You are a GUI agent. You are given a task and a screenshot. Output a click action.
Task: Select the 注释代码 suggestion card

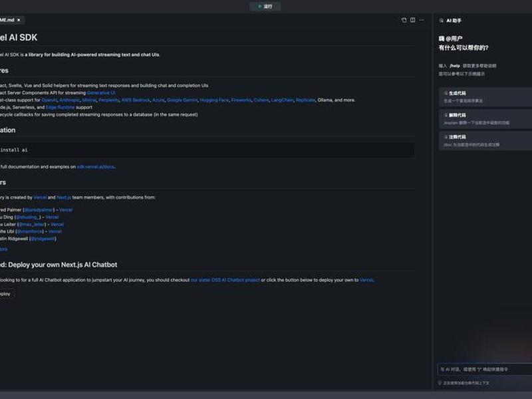[485, 140]
